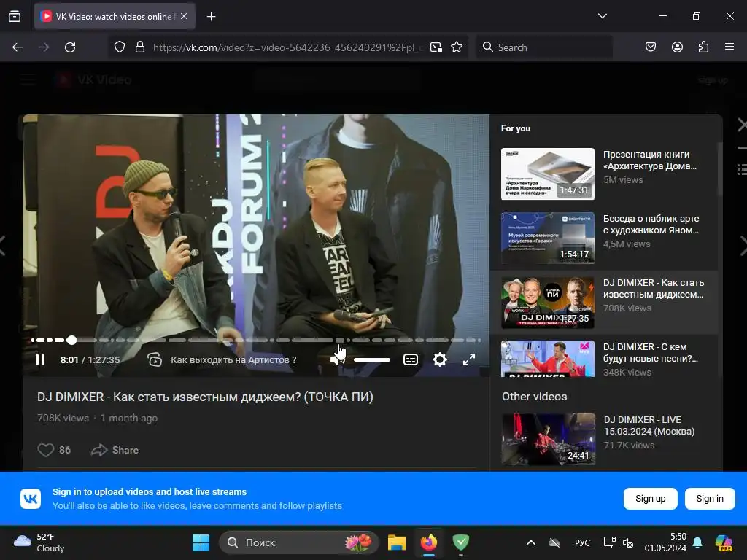Open the crossed-out cloud tray icon
The width and height of the screenshot is (747, 560).
(x=554, y=542)
